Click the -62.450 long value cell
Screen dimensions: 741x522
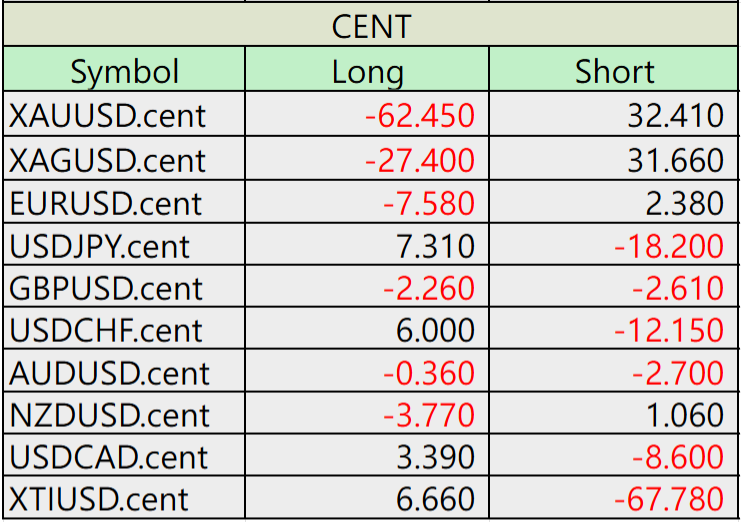pyautogui.click(x=367, y=114)
